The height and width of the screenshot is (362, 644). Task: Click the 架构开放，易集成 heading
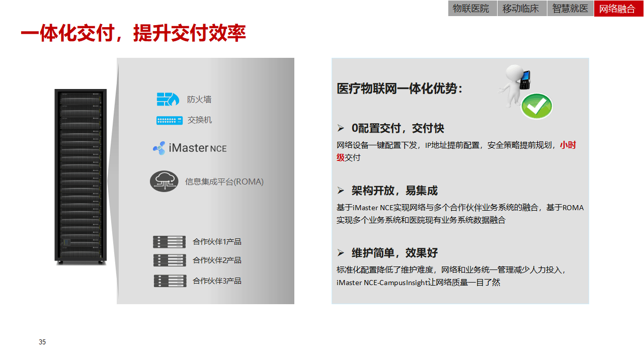click(394, 191)
